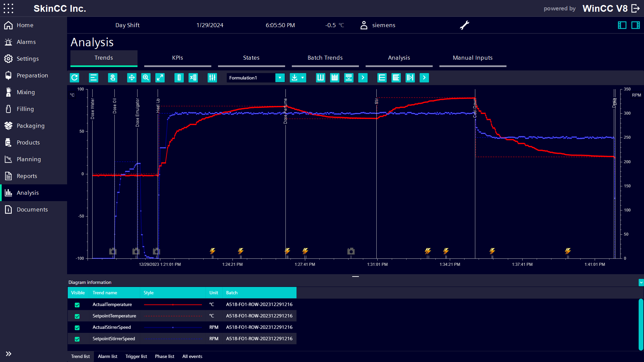
Task: Click the refresh trend icon
Action: pos(74,78)
